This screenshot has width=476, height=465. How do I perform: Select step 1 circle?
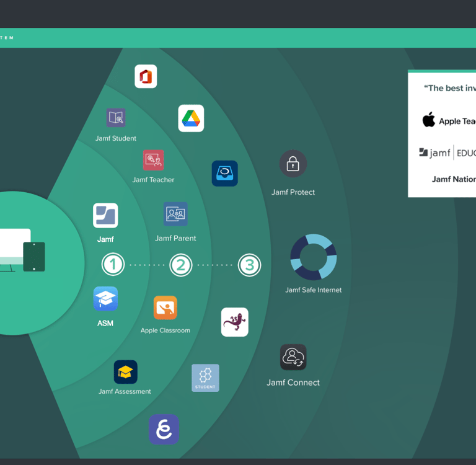[113, 264]
